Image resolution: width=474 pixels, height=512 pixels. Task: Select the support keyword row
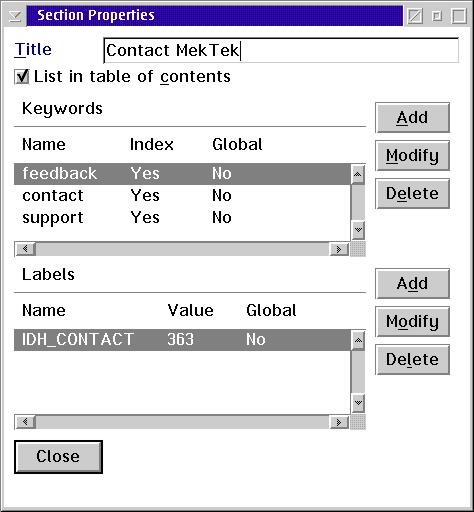click(x=182, y=218)
